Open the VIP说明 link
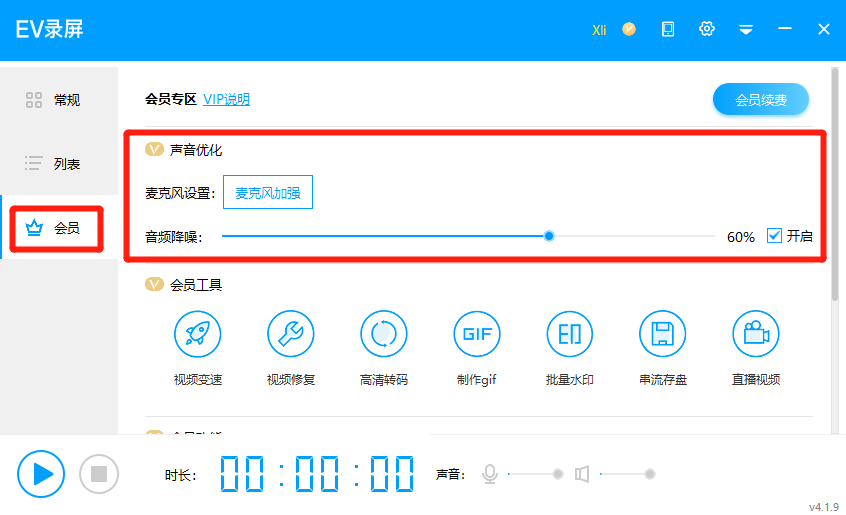The height and width of the screenshot is (515, 846). pos(226,99)
